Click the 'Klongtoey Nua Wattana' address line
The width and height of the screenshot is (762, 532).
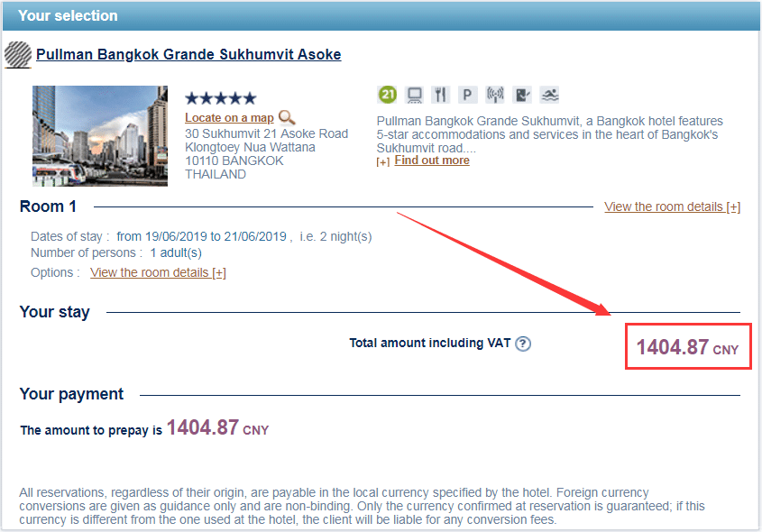click(250, 147)
